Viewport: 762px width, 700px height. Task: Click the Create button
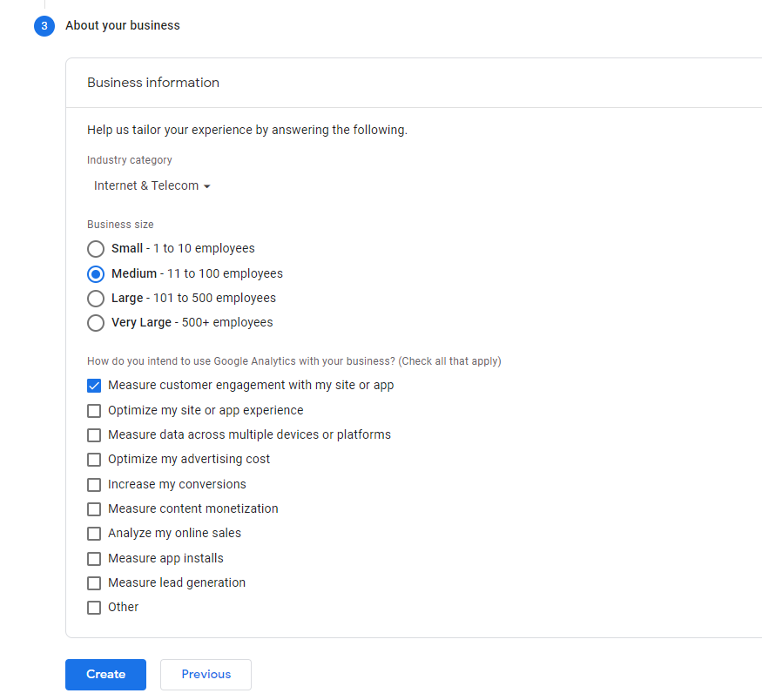click(x=106, y=674)
